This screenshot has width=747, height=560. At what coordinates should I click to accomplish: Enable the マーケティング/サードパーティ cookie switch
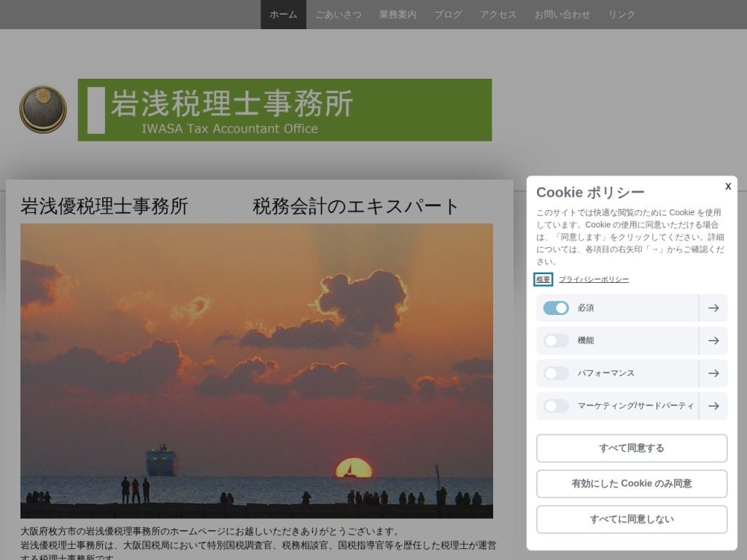pos(556,406)
